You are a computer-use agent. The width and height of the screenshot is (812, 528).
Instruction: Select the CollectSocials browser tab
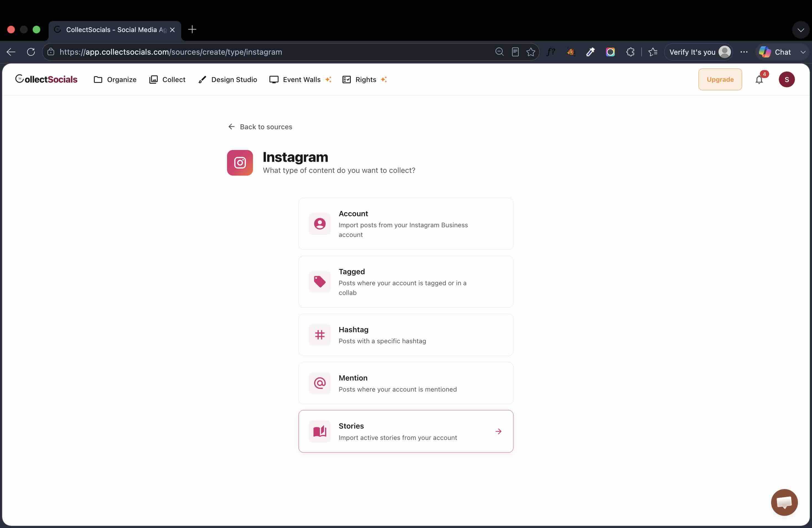pos(115,30)
